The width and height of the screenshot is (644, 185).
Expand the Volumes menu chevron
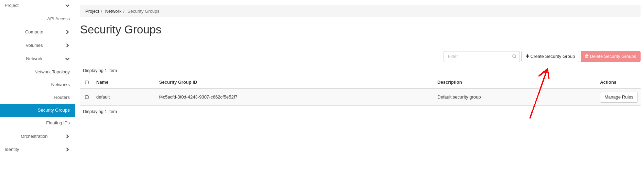pos(67,45)
